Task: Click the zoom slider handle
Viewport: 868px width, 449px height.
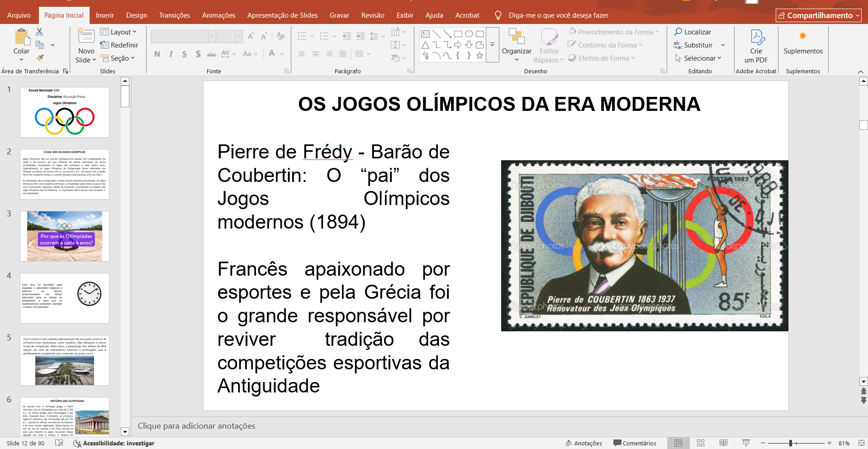Action: [791, 443]
